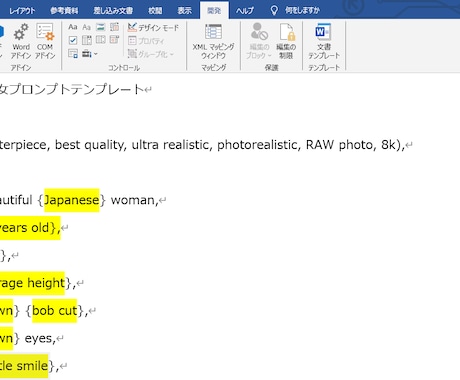Open the XML マッピング ウィンドウ

pyautogui.click(x=213, y=41)
